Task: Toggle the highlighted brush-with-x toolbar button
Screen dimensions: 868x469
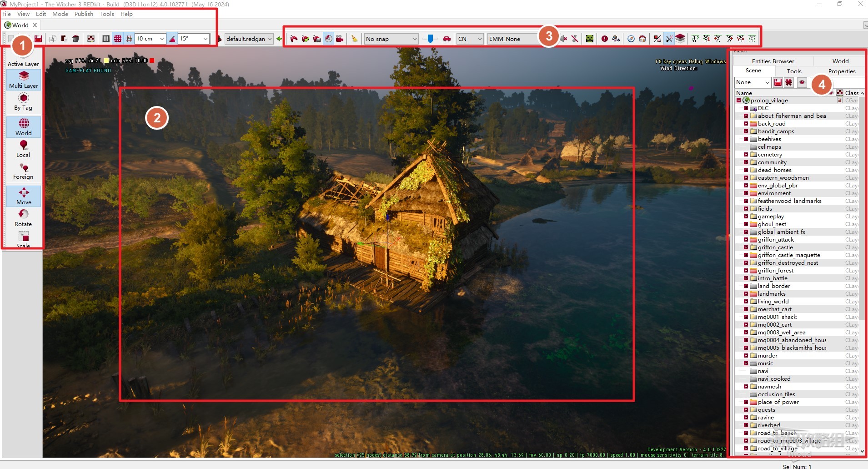Action: point(669,39)
